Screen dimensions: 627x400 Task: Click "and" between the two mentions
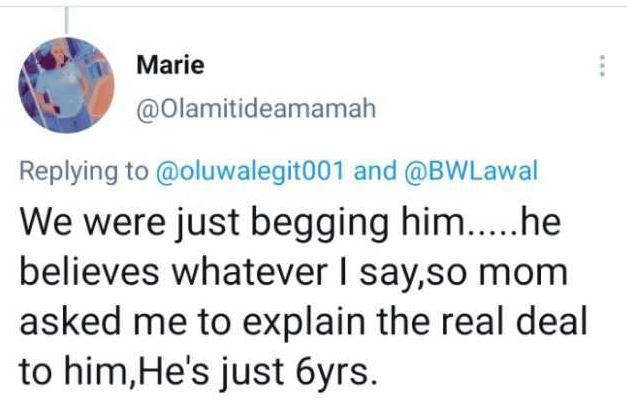[375, 172]
